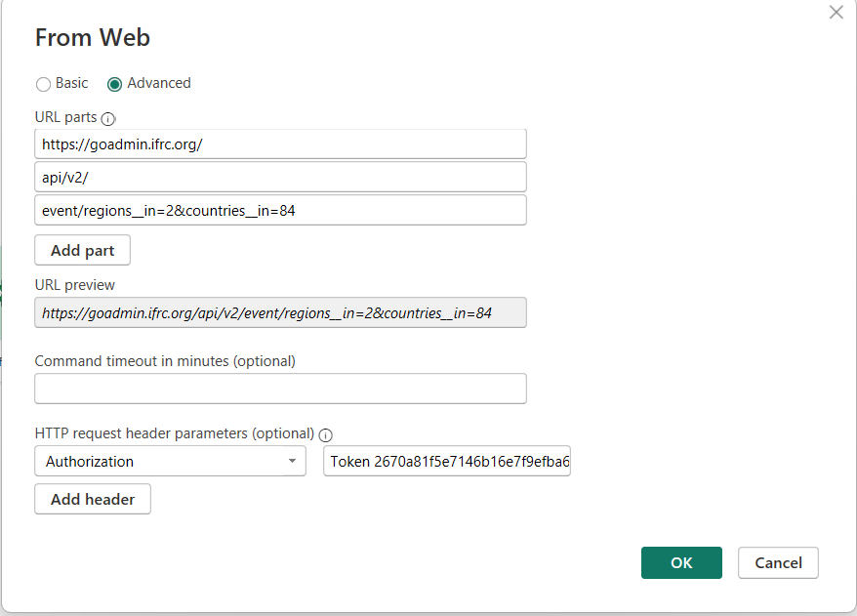Click the event/regions URL part field

(280, 211)
